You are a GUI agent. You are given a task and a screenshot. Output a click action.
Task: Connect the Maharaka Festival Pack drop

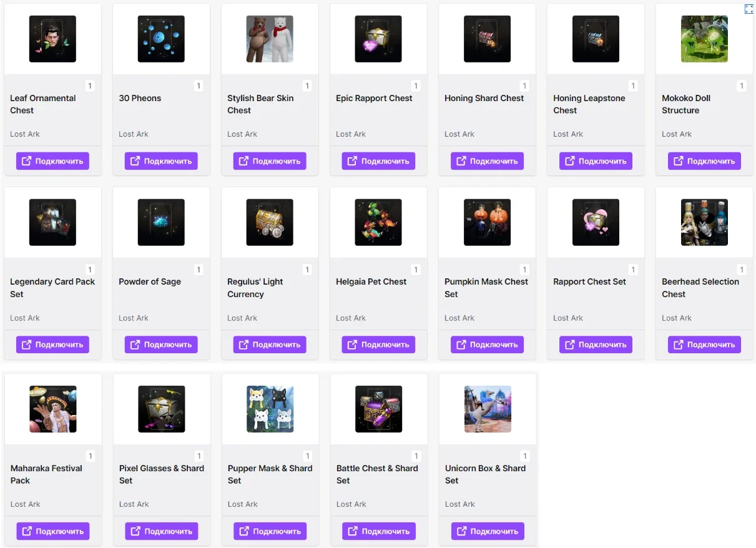click(53, 531)
